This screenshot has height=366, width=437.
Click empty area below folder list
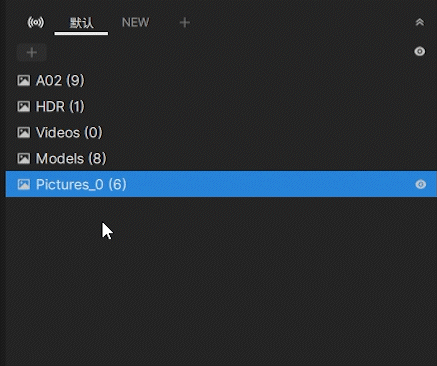pyautogui.click(x=220, y=280)
